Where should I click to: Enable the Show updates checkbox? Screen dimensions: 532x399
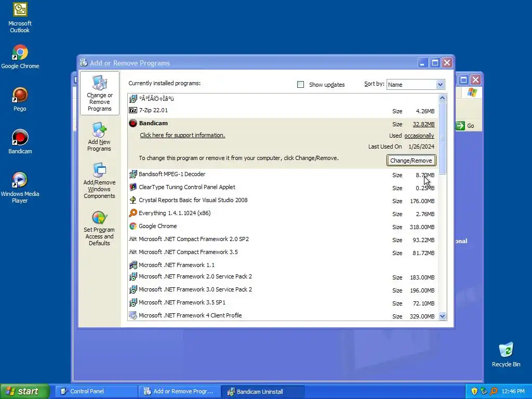[300, 85]
